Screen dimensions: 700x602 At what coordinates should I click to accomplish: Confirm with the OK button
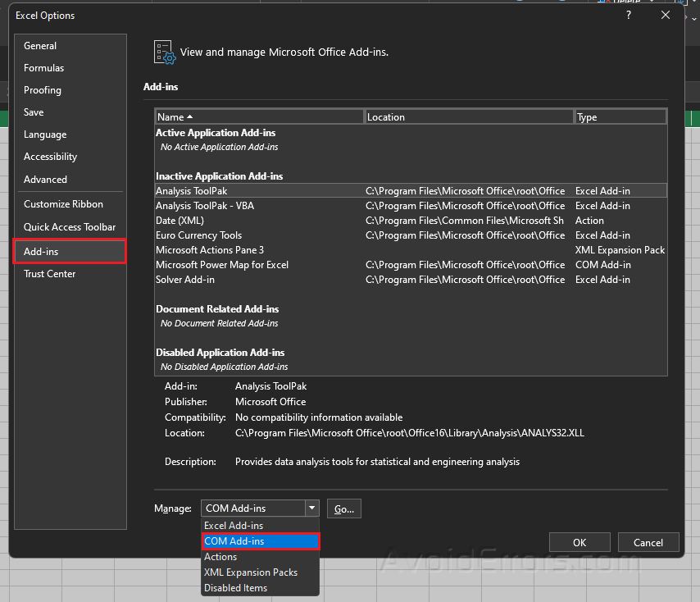pos(580,542)
